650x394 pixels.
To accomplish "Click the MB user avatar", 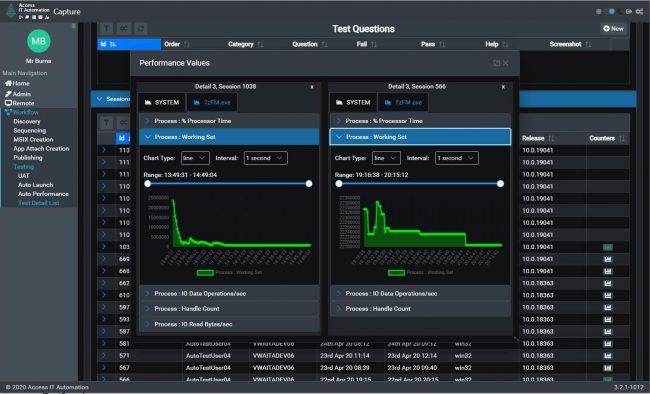I will tap(39, 41).
